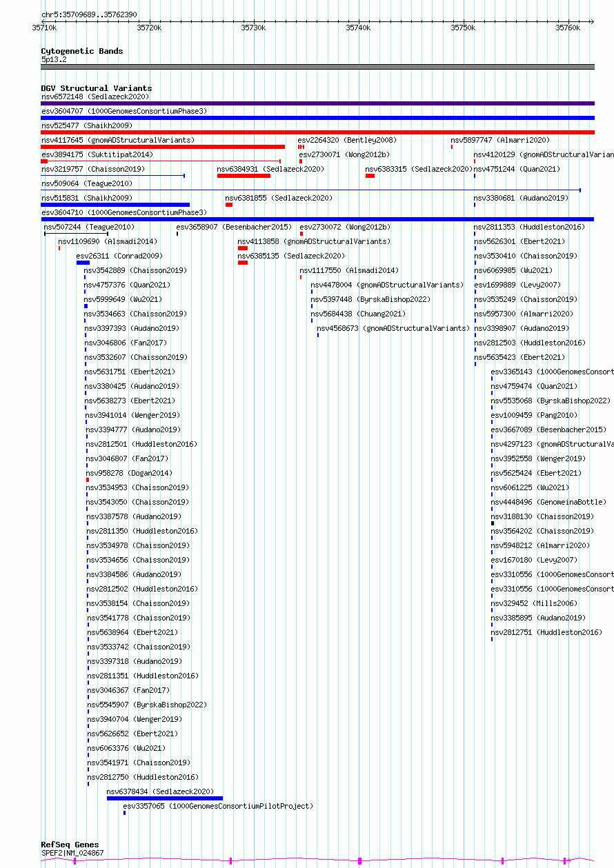The height and width of the screenshot is (868, 614).
Task: Select the esv1670180 (Levy2007) label
Action: pyautogui.click(x=535, y=560)
